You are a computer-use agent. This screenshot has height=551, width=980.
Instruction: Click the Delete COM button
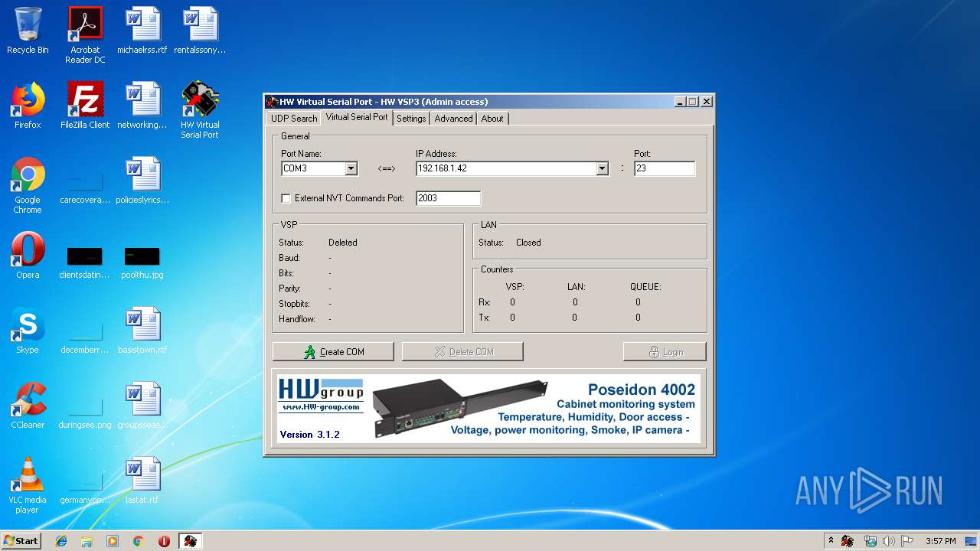(462, 352)
